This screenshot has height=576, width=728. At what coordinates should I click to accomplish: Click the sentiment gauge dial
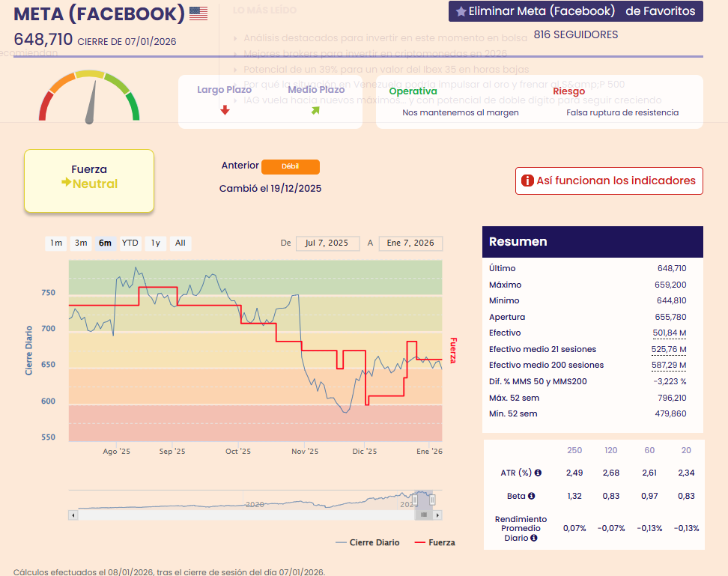click(x=89, y=97)
